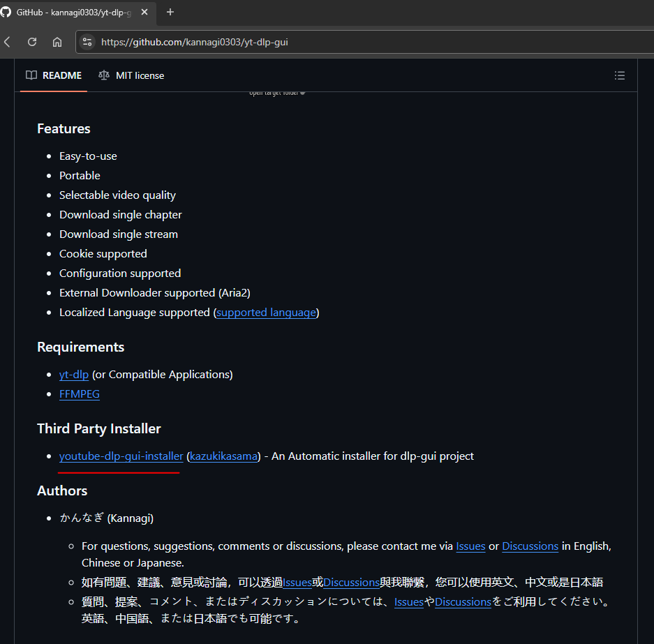Click the browser back arrow

click(7, 42)
